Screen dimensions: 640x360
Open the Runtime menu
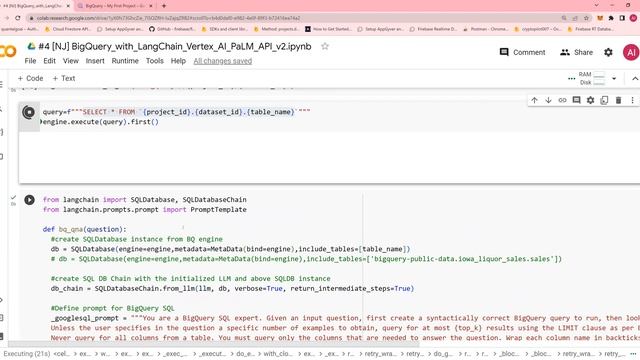125,61
